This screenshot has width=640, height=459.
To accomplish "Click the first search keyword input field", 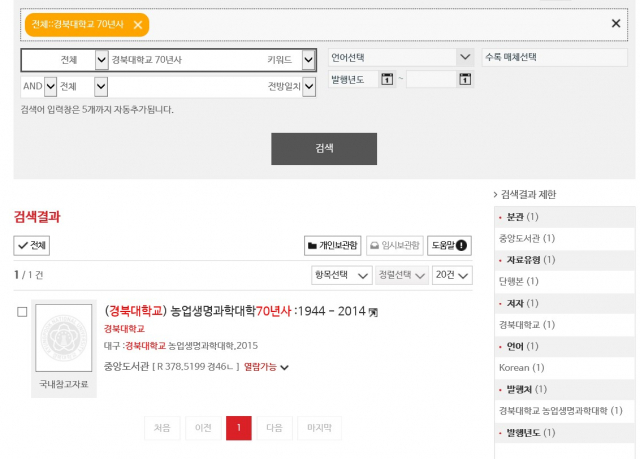I will click(186, 60).
